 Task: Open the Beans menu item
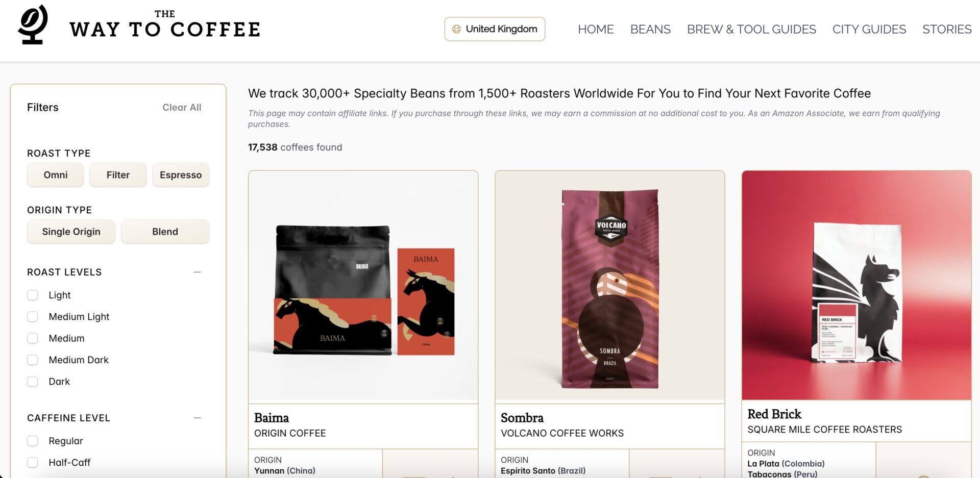(x=650, y=29)
